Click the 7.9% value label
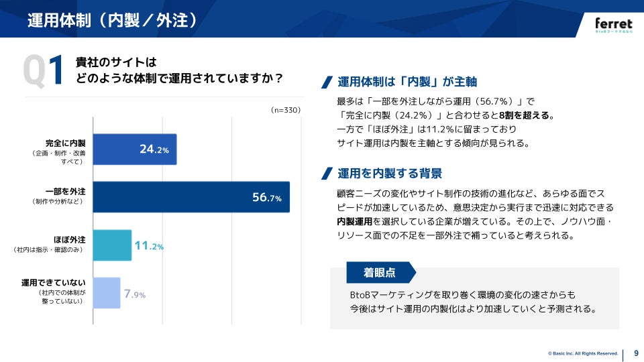The height and width of the screenshot is (362, 644). coord(134,294)
